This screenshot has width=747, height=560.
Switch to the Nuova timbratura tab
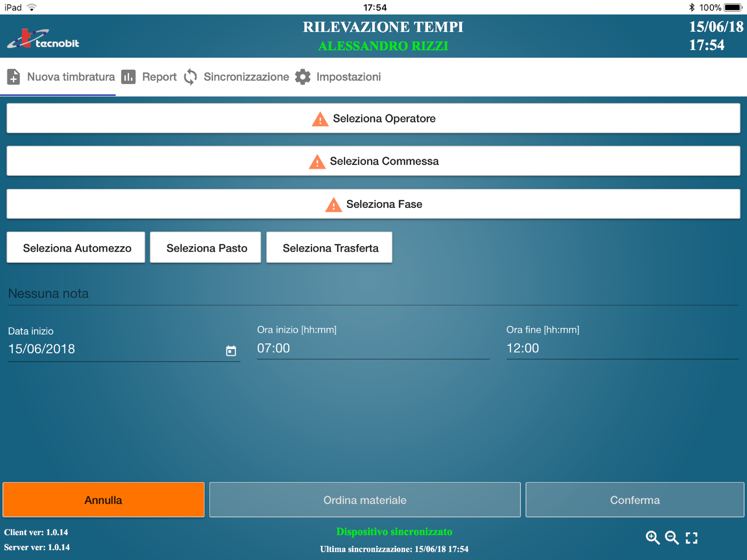58,77
